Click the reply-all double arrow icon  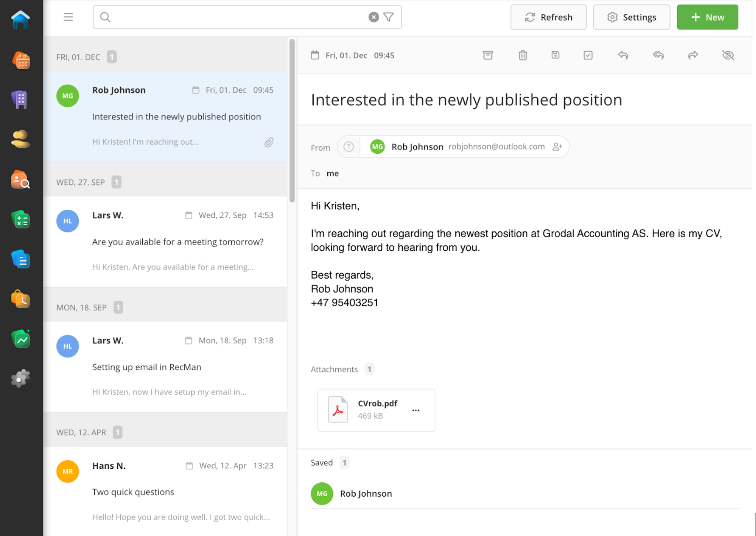pos(658,55)
